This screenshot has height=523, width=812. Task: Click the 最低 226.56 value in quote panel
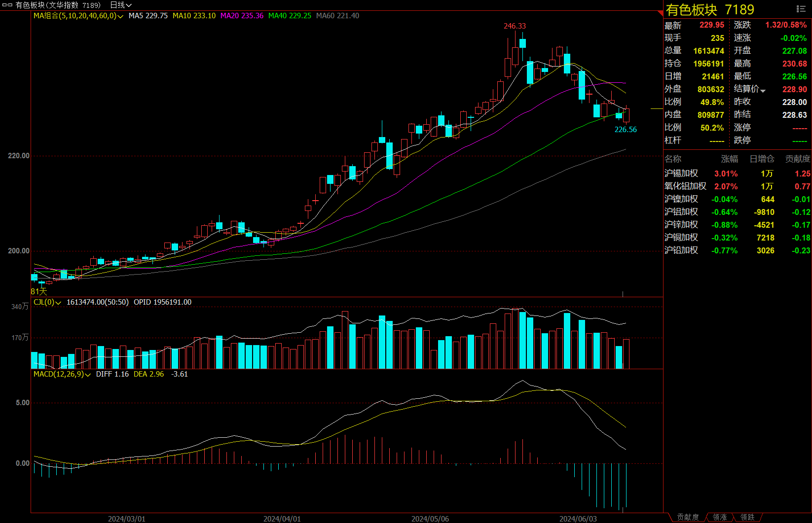point(795,76)
